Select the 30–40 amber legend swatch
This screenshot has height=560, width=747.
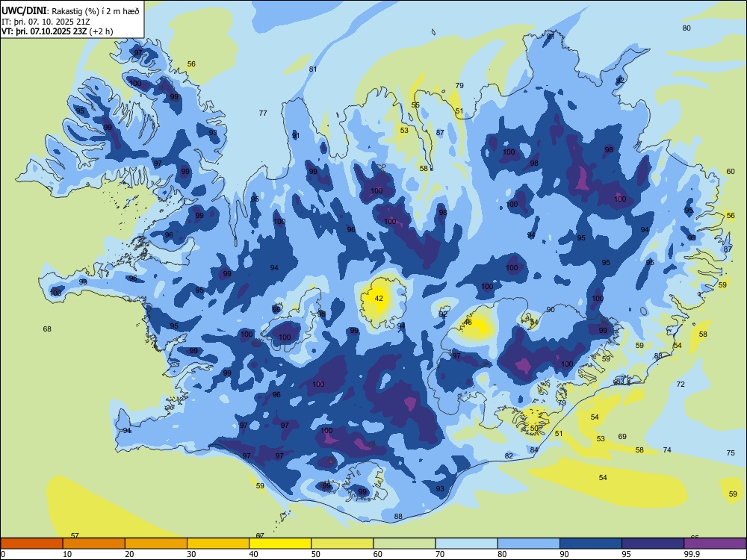(x=218, y=544)
